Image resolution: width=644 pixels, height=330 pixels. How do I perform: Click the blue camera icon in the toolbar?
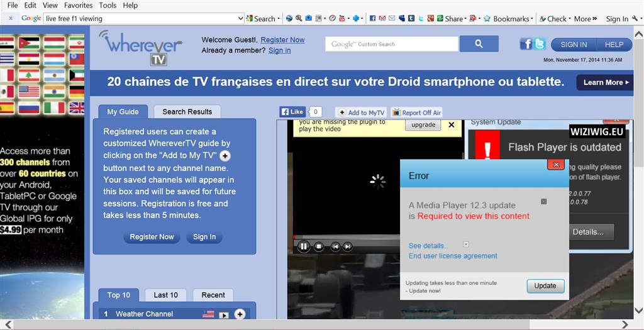(x=308, y=18)
